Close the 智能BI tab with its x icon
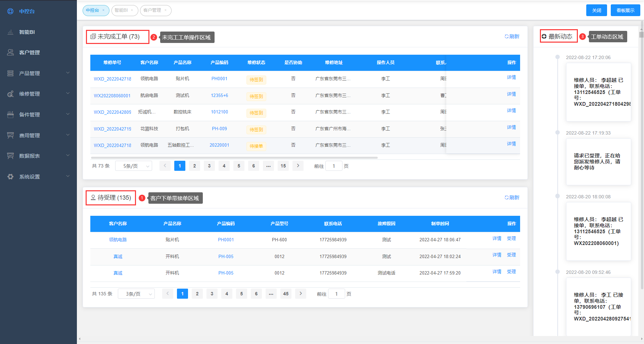This screenshot has width=644, height=344. [x=132, y=10]
